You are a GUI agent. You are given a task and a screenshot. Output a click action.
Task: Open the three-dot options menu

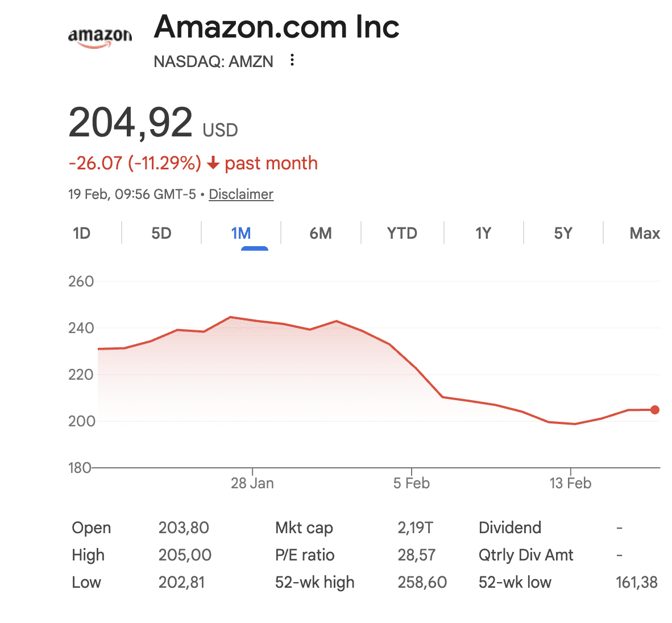(292, 60)
